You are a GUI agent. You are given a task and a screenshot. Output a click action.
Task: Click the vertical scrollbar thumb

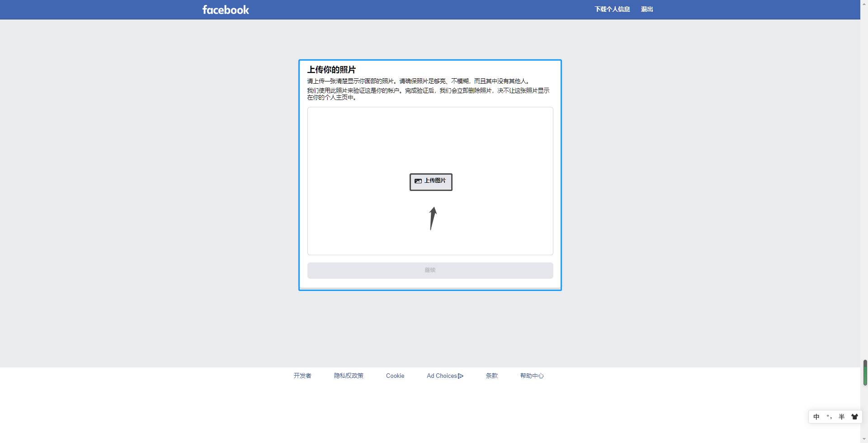865,372
